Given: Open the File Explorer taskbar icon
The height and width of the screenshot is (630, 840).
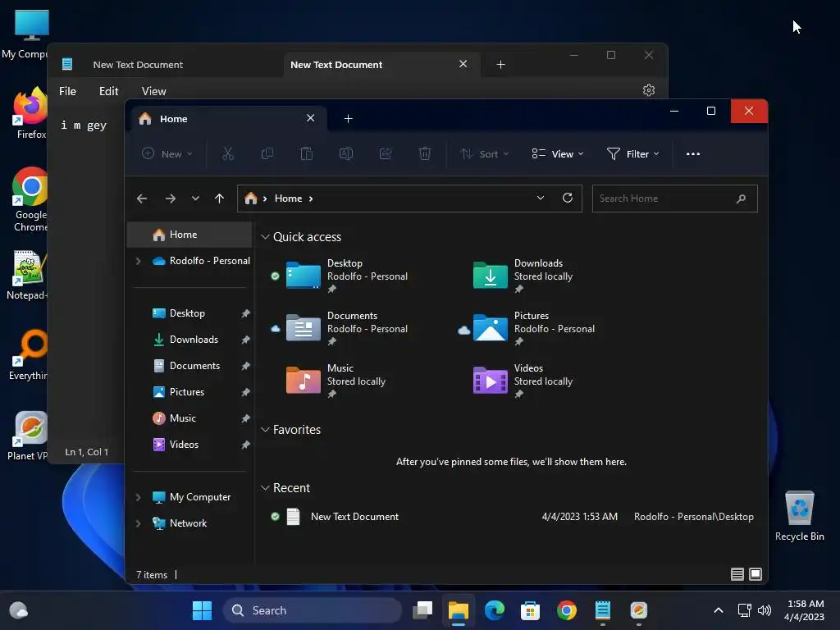Looking at the screenshot, I should pyautogui.click(x=459, y=610).
